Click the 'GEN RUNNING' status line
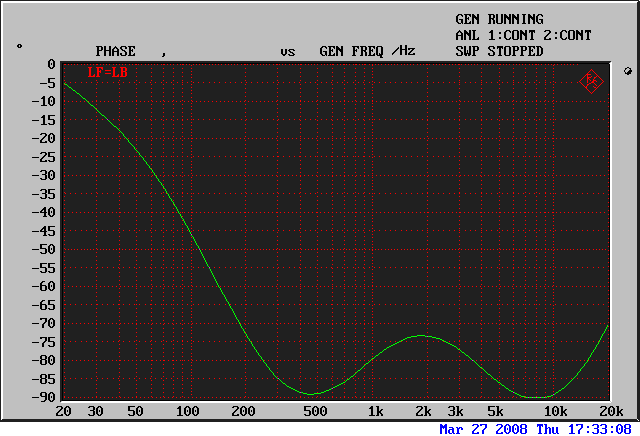 pos(499,19)
